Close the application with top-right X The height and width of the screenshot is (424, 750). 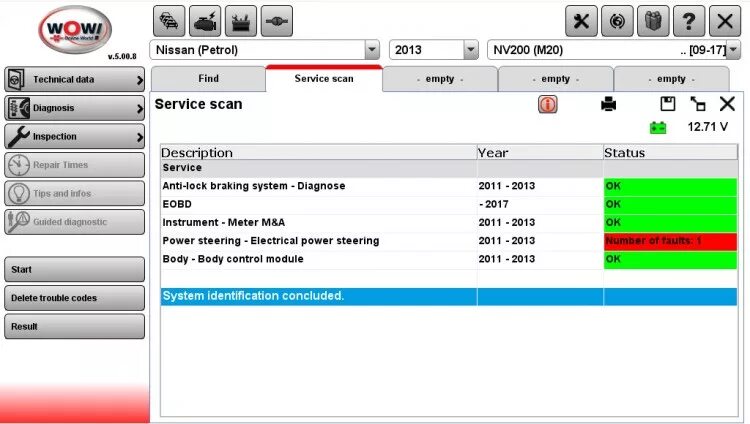coord(725,21)
